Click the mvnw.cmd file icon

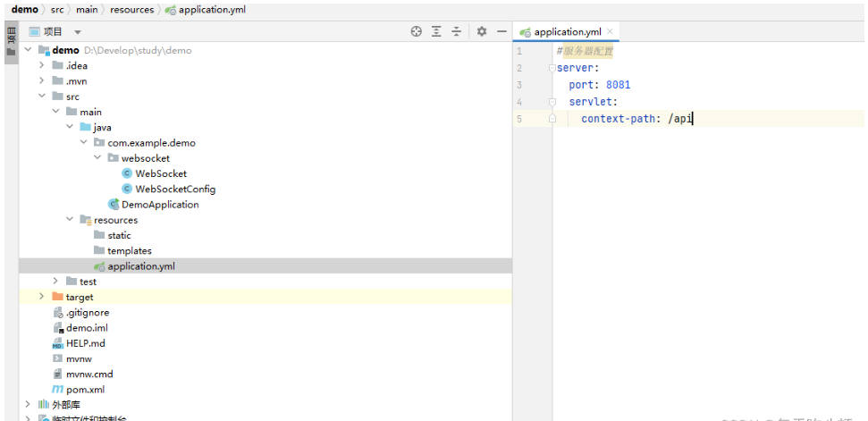coord(57,375)
